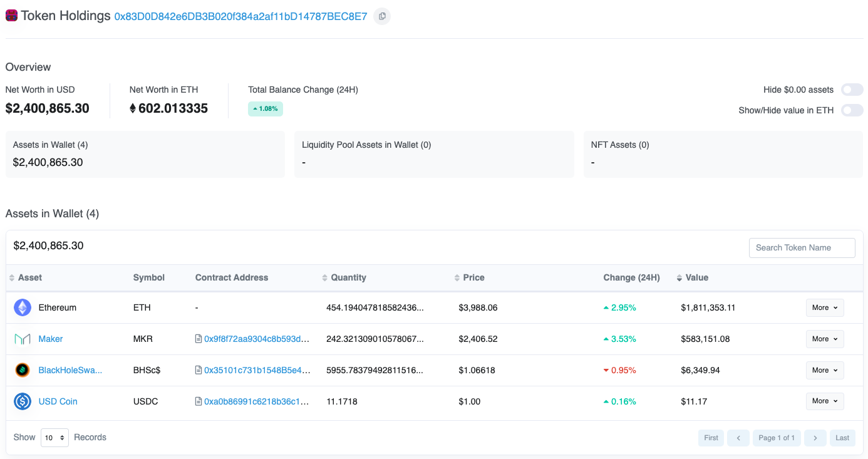Click the Ethereum price $3,988.06
Image resolution: width=868 pixels, height=459 pixels.
pyautogui.click(x=478, y=307)
